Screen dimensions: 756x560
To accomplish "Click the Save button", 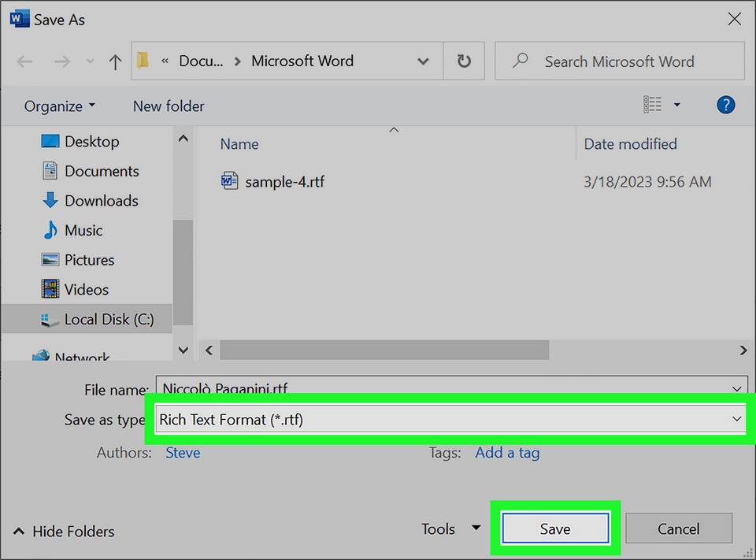I will pos(555,529).
